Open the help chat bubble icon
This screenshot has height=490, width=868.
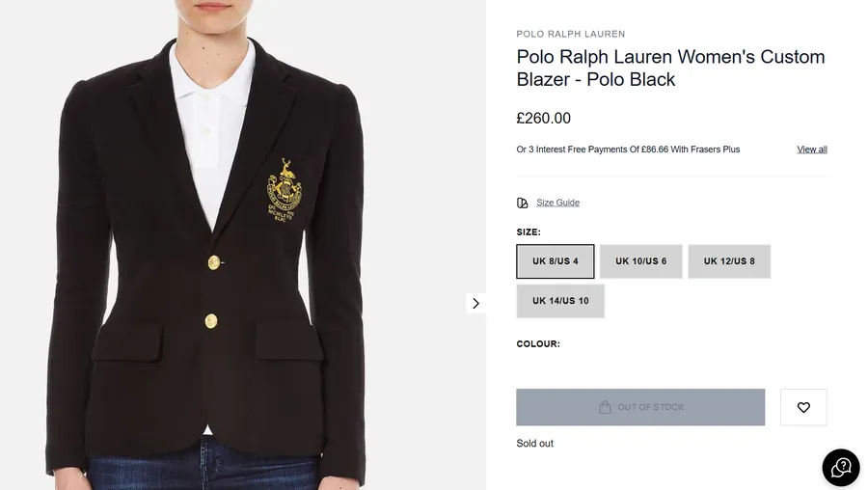coord(840,468)
